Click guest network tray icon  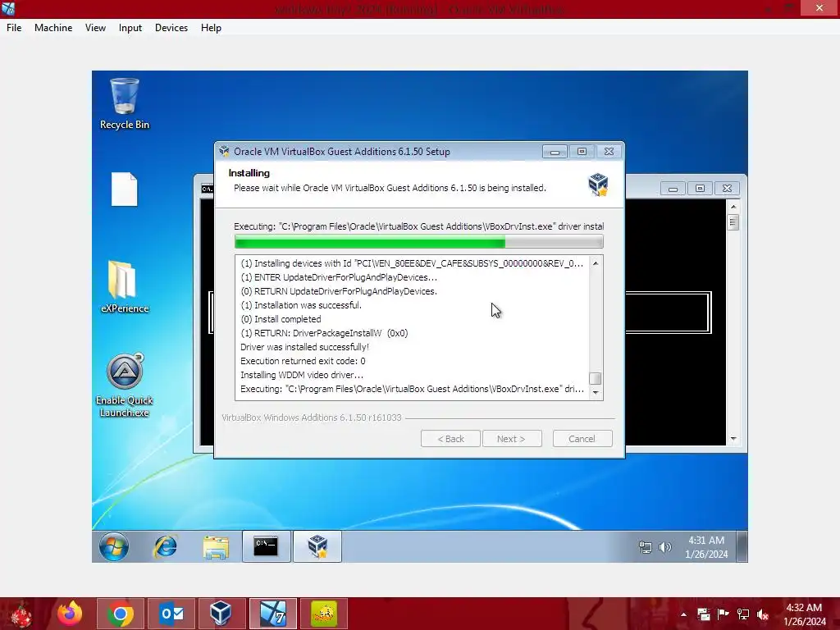[646, 547]
